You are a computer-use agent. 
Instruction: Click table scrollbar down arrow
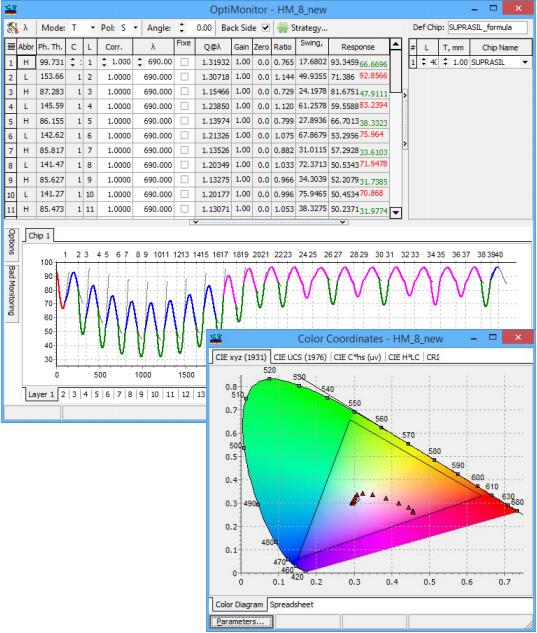click(x=396, y=212)
